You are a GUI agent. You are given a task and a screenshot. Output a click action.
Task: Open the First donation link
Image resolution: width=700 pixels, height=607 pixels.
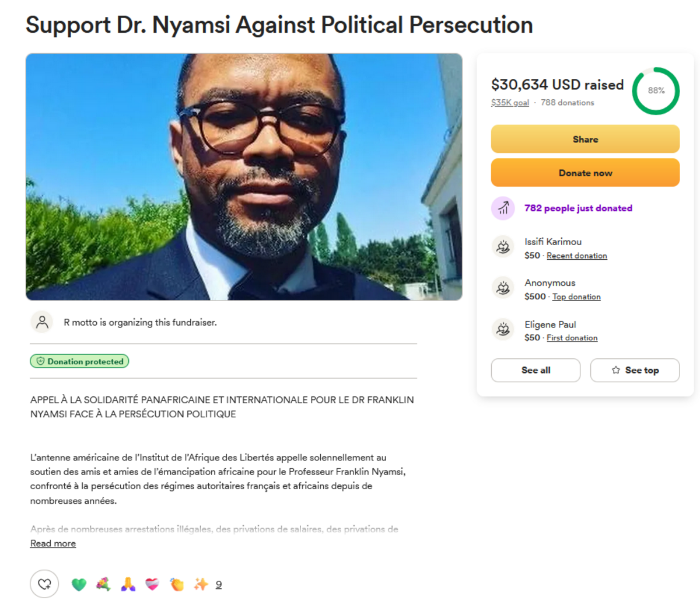[x=572, y=338]
